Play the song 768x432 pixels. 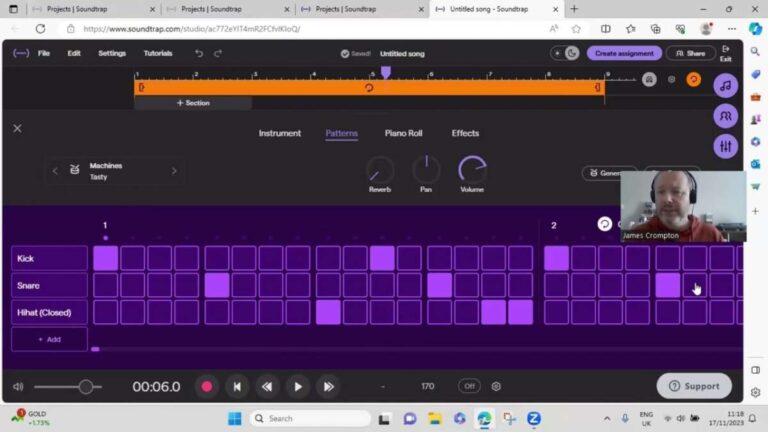pyautogui.click(x=298, y=386)
